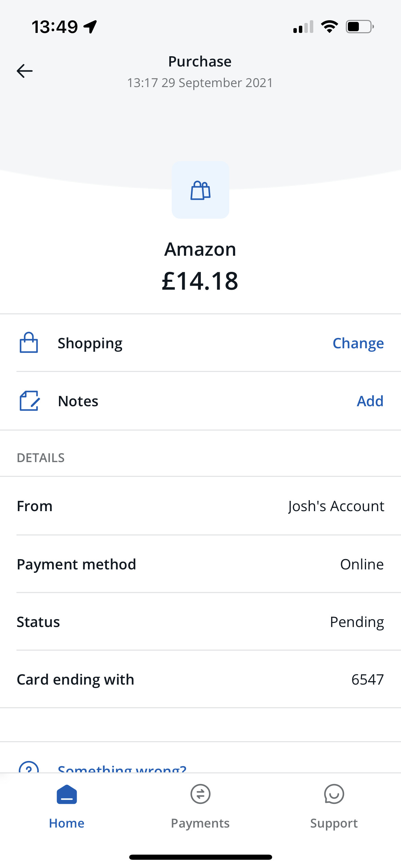This screenshot has width=401, height=868.
Task: Tap the question mark help icon
Action: pos(29,768)
